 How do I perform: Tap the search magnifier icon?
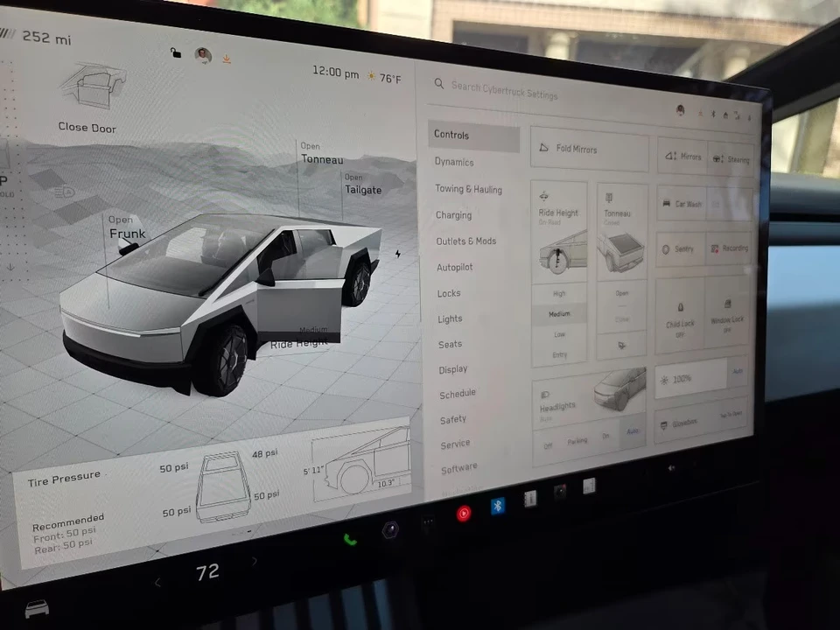438,84
